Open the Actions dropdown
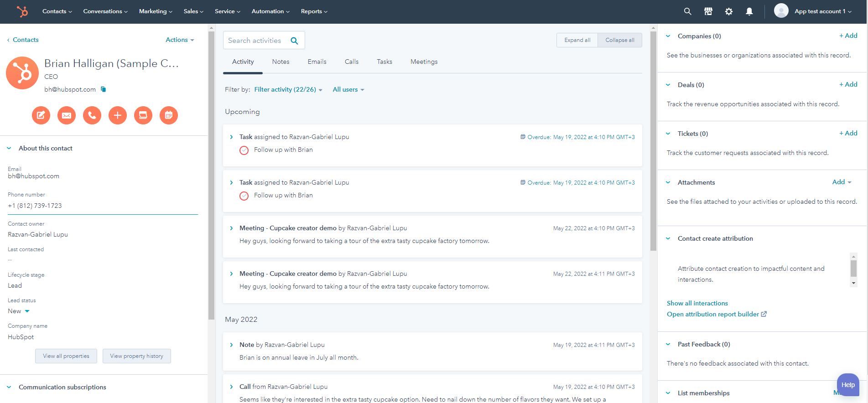Screen dimensions: 868x403 [x=180, y=40]
